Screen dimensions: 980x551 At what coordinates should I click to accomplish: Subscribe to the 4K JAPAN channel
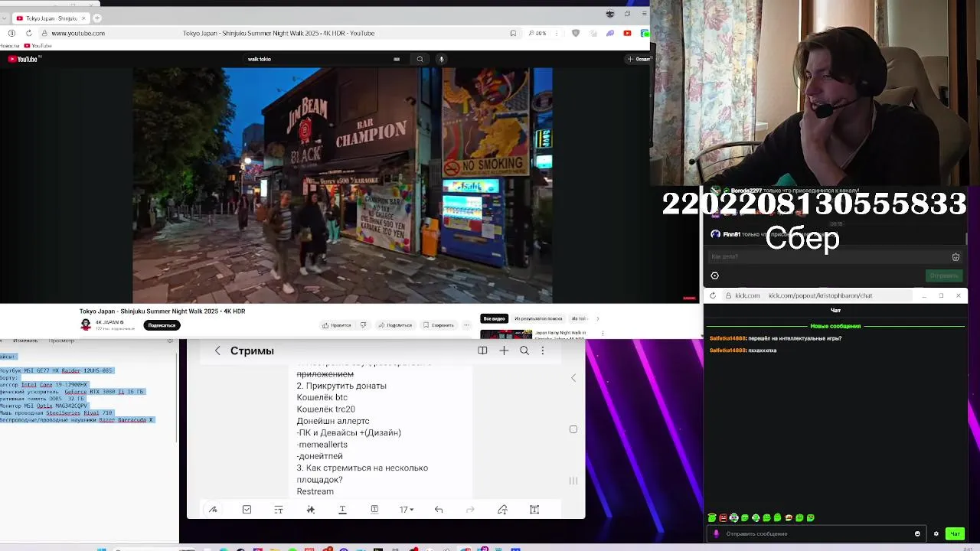[162, 325]
